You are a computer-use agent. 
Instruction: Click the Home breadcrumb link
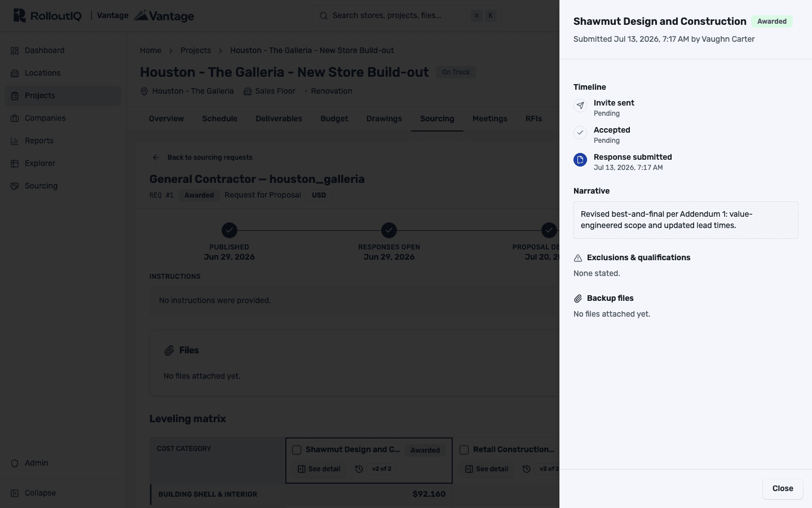151,50
